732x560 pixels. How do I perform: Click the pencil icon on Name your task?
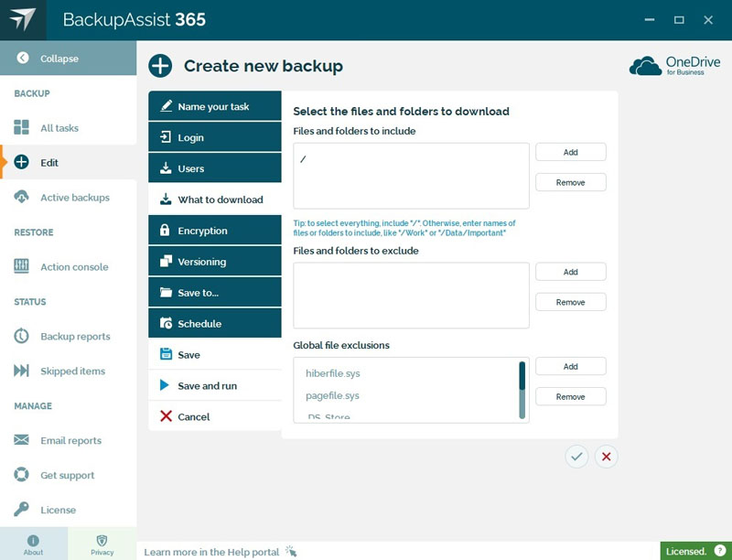point(166,106)
